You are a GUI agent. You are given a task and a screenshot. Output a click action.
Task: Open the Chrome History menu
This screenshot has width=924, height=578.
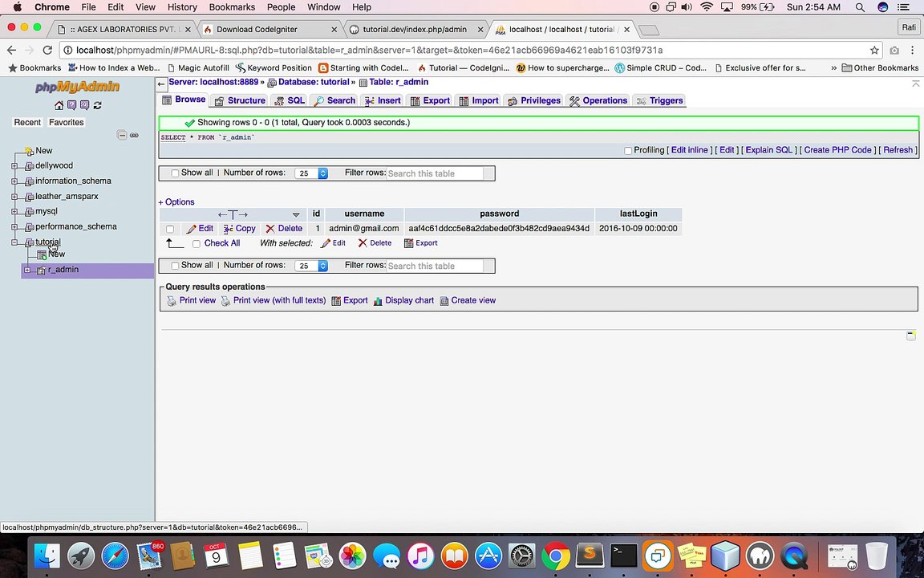[182, 7]
